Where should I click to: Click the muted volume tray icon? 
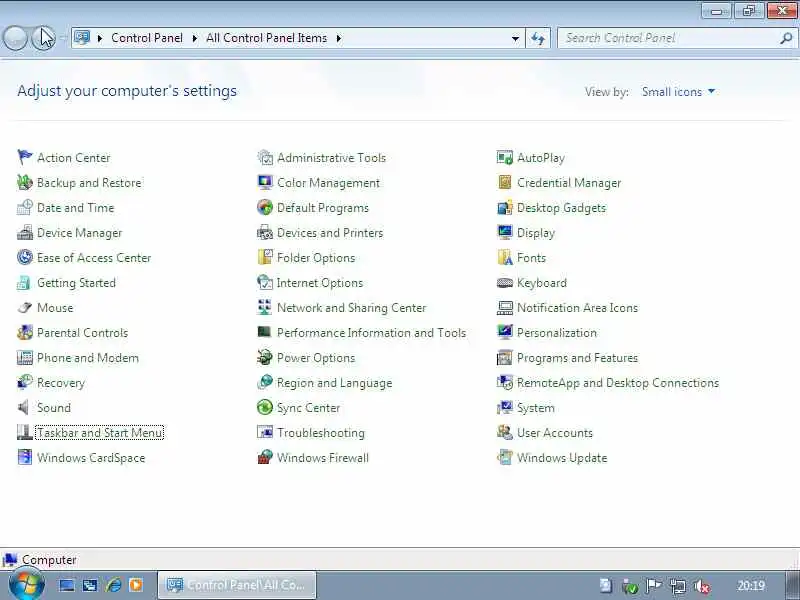[703, 586]
